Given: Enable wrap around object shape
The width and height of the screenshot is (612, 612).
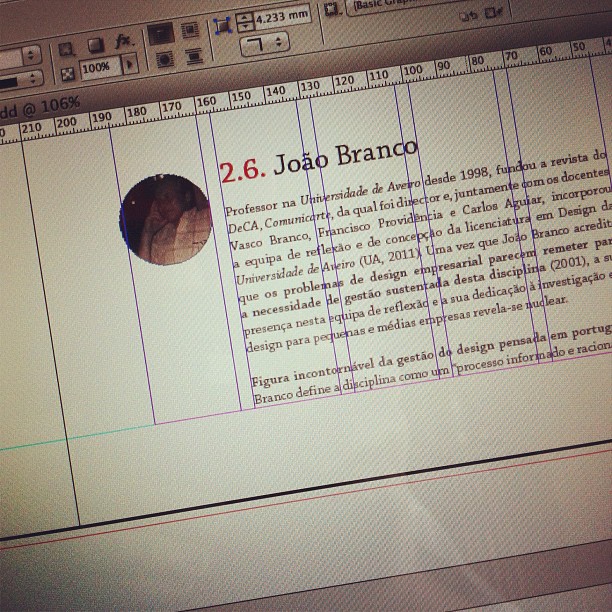Looking at the screenshot, I should coord(164,59).
